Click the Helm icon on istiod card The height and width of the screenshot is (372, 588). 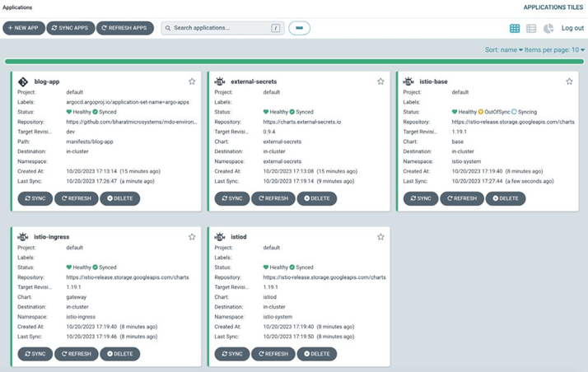220,237
